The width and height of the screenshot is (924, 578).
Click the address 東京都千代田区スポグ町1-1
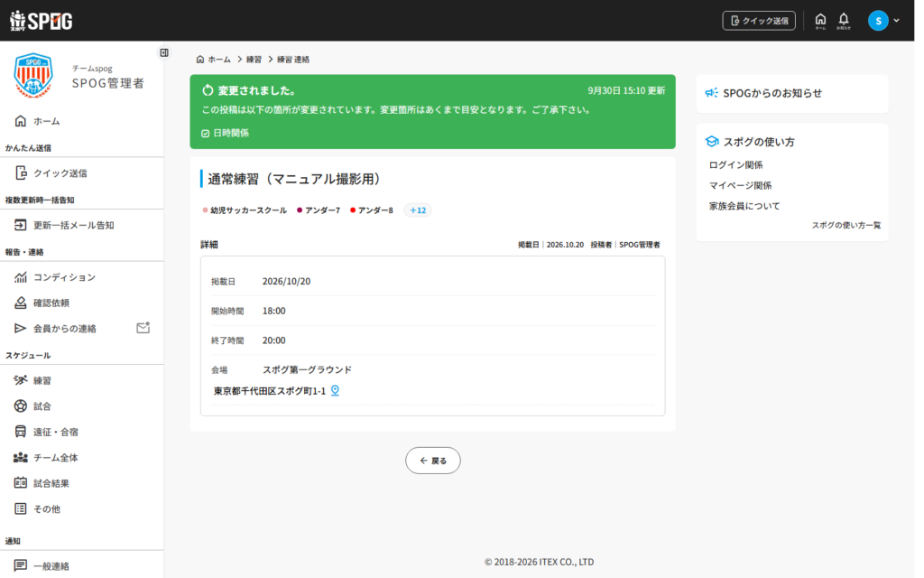269,390
